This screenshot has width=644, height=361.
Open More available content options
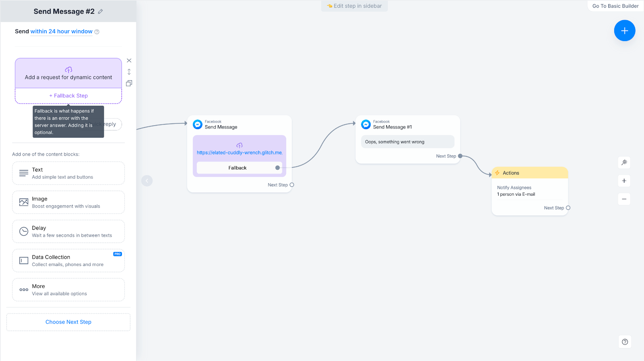tap(68, 290)
